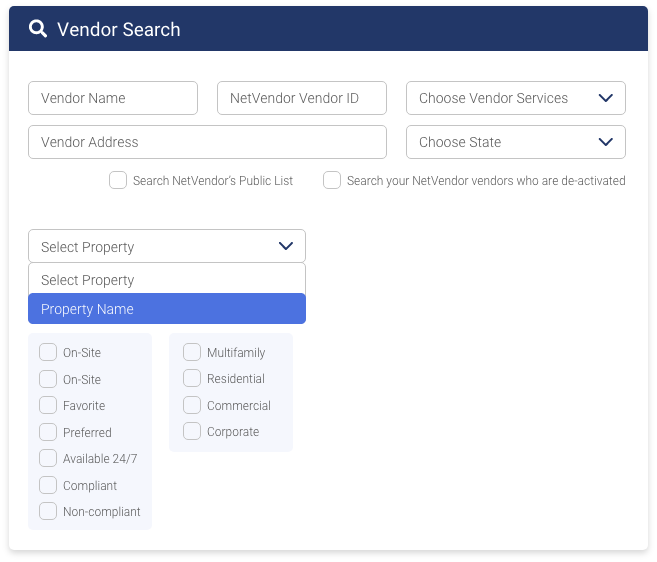Tick the Compliant checkbox

(x=48, y=485)
